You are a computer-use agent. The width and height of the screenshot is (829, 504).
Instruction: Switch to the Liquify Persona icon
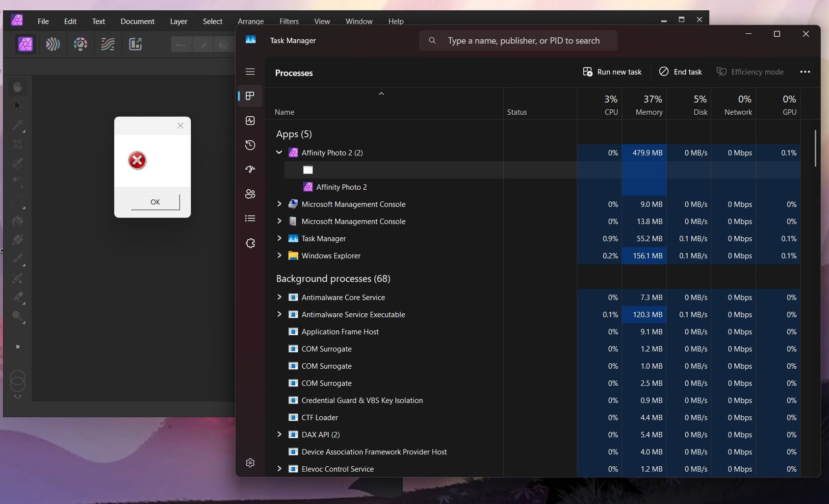pyautogui.click(x=53, y=44)
